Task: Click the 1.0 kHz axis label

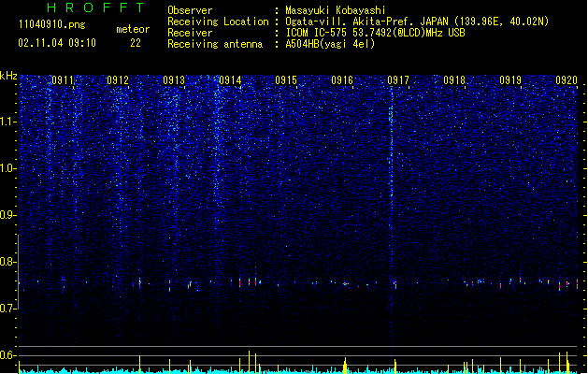Action: pyautogui.click(x=8, y=168)
